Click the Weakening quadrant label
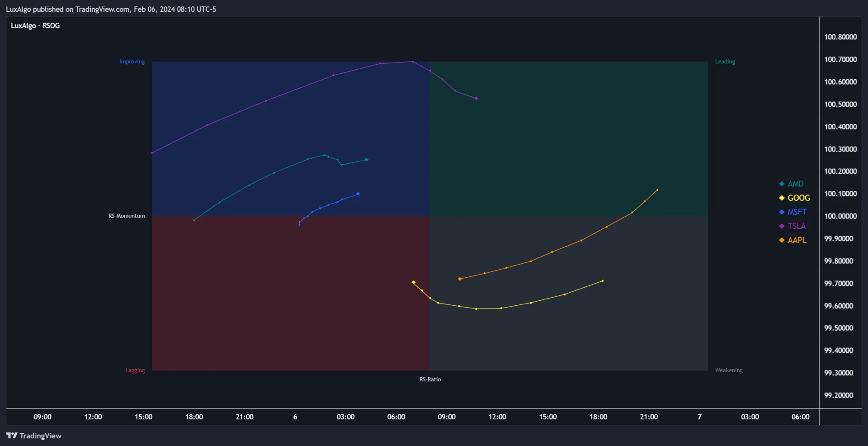Image resolution: width=868 pixels, height=446 pixels. (x=729, y=370)
